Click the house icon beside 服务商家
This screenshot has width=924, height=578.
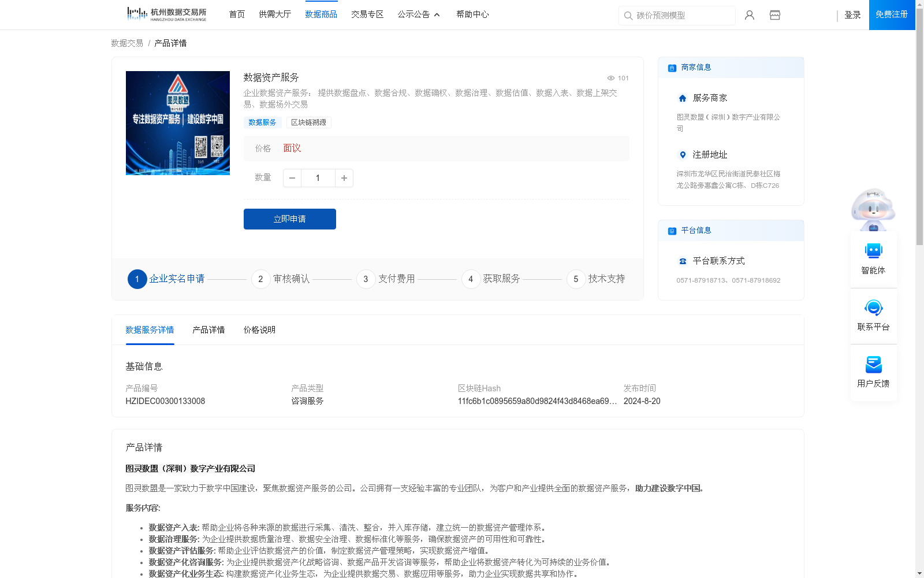tap(683, 98)
